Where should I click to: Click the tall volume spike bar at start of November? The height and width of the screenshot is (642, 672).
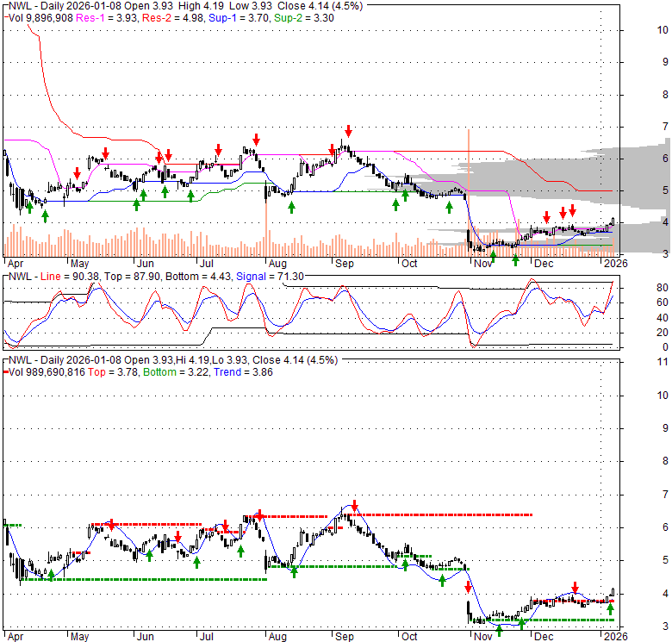pyautogui.click(x=469, y=193)
